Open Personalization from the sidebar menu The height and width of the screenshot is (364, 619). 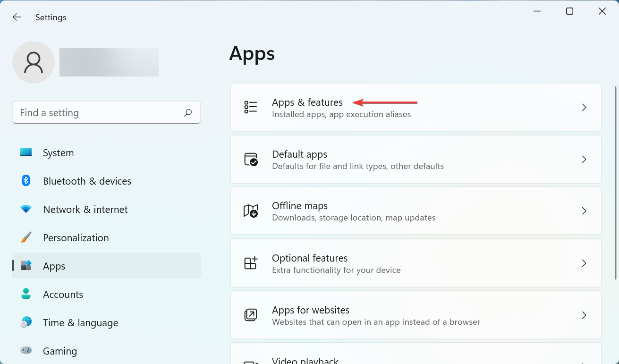[x=76, y=237]
